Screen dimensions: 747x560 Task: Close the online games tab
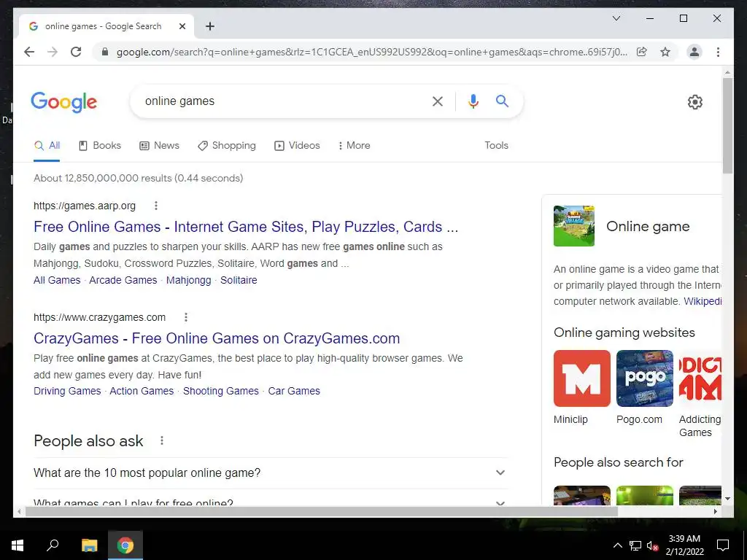pyautogui.click(x=182, y=27)
